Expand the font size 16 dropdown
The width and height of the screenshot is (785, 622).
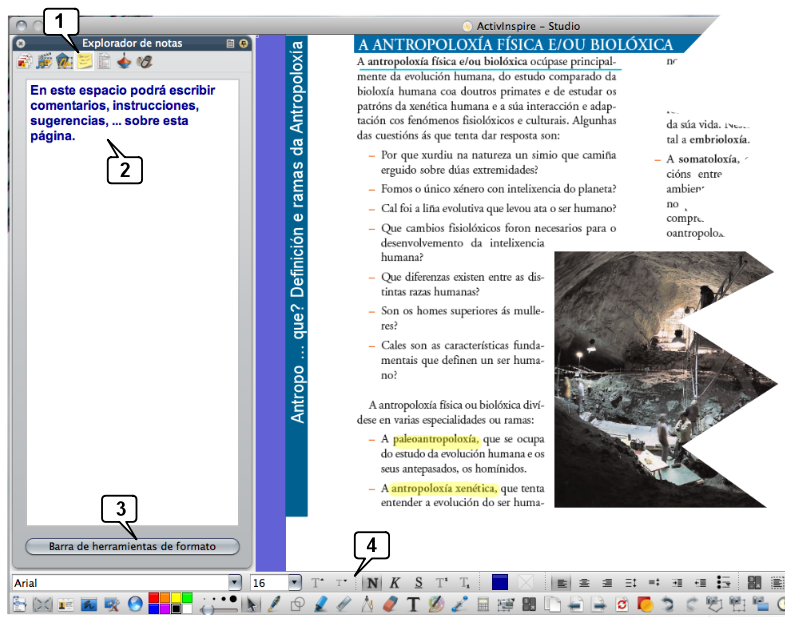[x=295, y=582]
